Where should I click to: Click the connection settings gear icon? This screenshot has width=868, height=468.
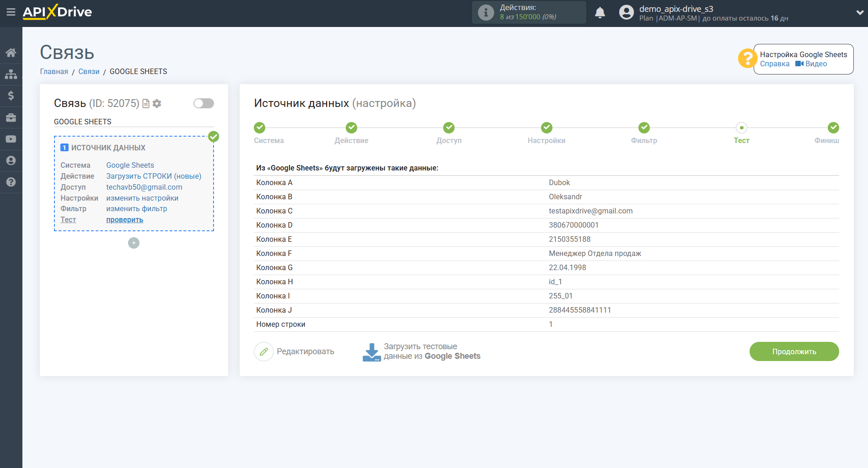tap(157, 104)
